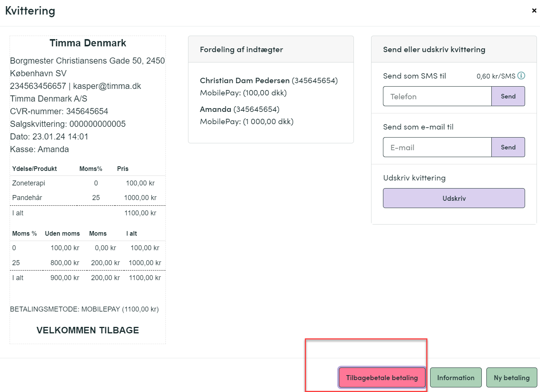Focus the E-mail input field
Image resolution: width=540 pixels, height=392 pixels.
click(x=437, y=147)
